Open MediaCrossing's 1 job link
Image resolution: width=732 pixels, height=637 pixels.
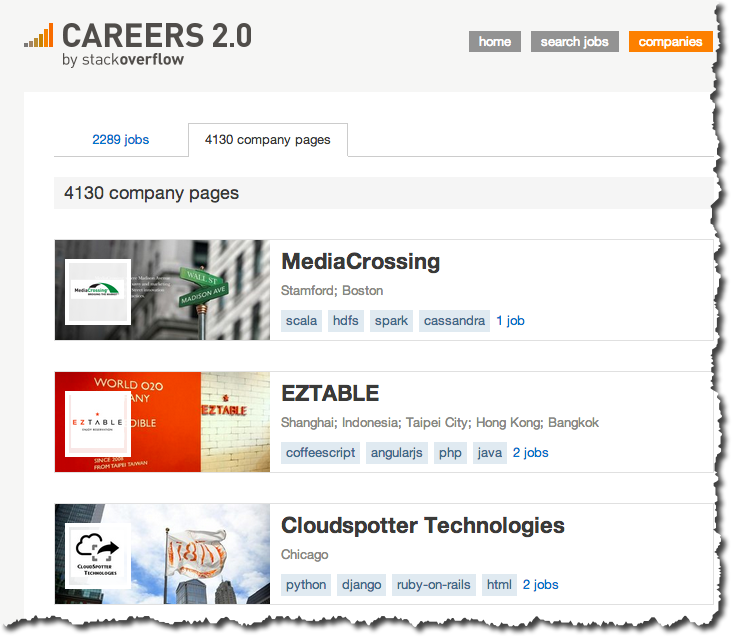(510, 321)
